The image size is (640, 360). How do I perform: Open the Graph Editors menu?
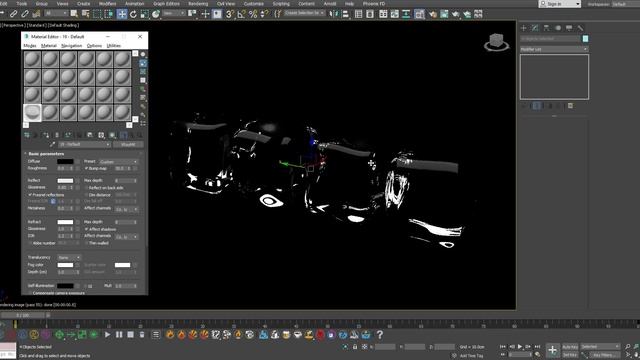tap(166, 4)
